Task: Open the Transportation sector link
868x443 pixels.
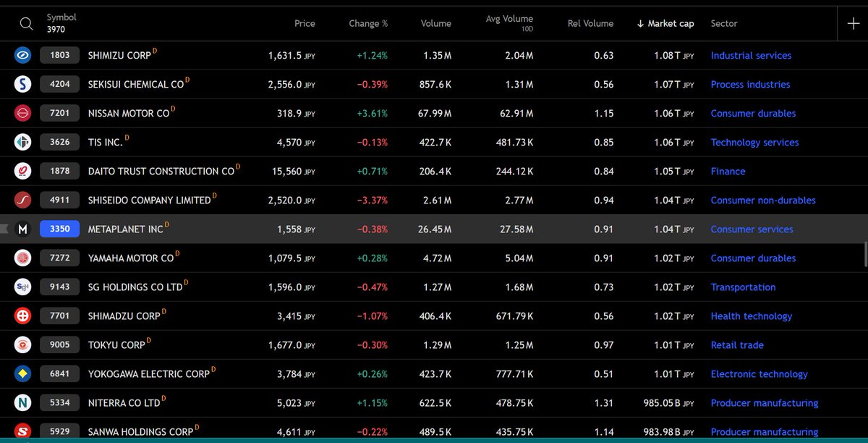Action: (743, 287)
